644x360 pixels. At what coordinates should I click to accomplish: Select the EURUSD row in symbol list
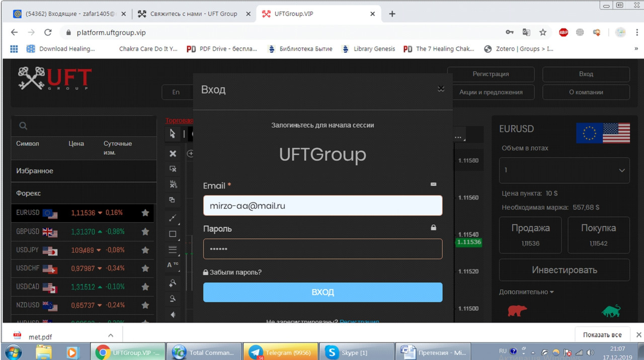[x=83, y=213]
